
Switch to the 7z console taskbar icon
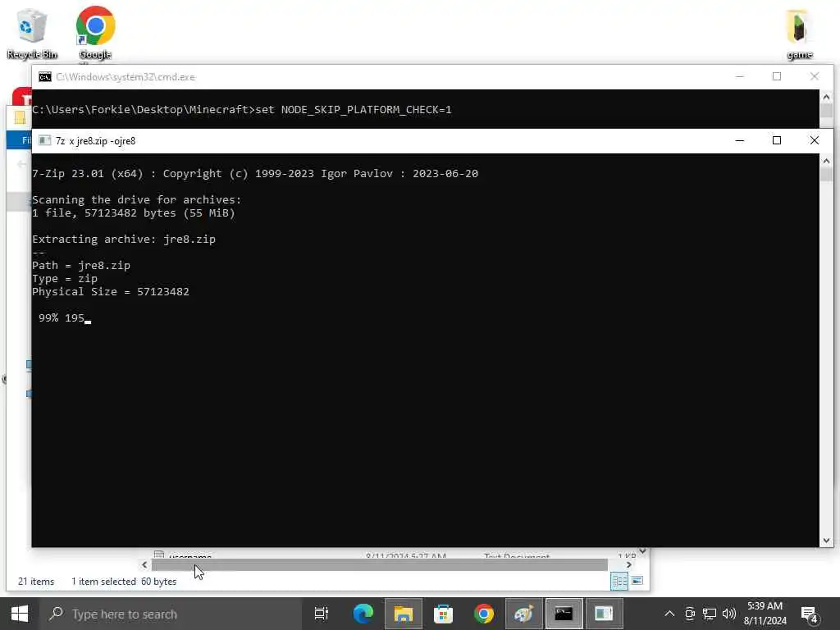coord(604,614)
